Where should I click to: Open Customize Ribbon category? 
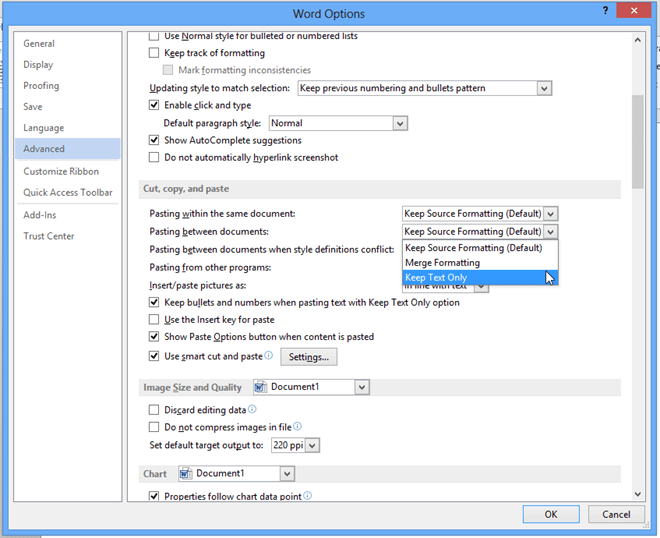point(67,171)
